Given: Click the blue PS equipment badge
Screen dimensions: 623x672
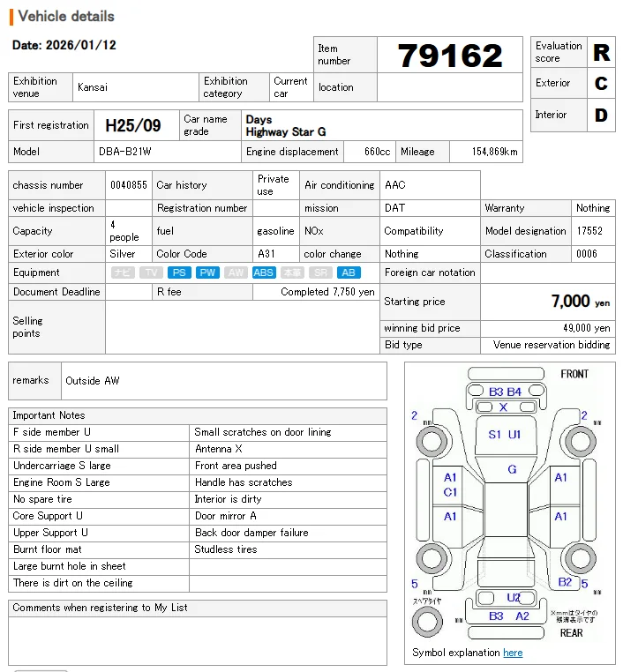Looking at the screenshot, I should tap(179, 273).
